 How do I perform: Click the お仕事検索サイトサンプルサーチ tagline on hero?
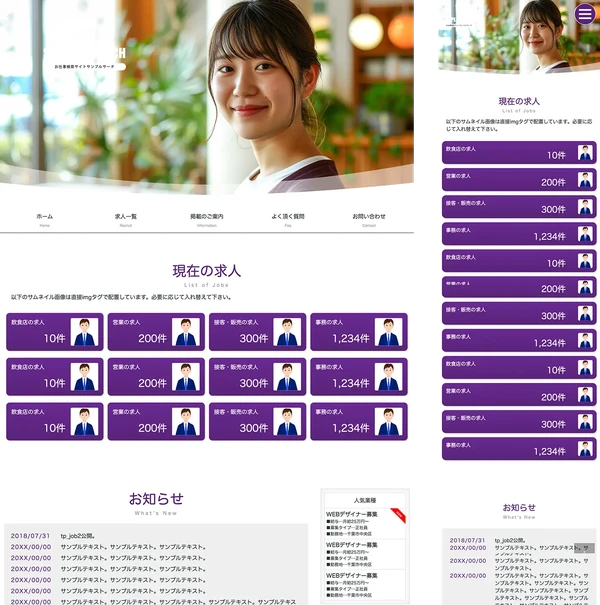point(85,66)
